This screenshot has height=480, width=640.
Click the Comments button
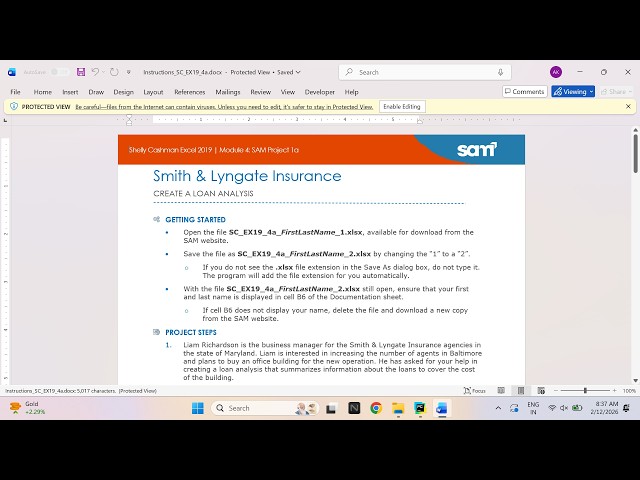[524, 91]
